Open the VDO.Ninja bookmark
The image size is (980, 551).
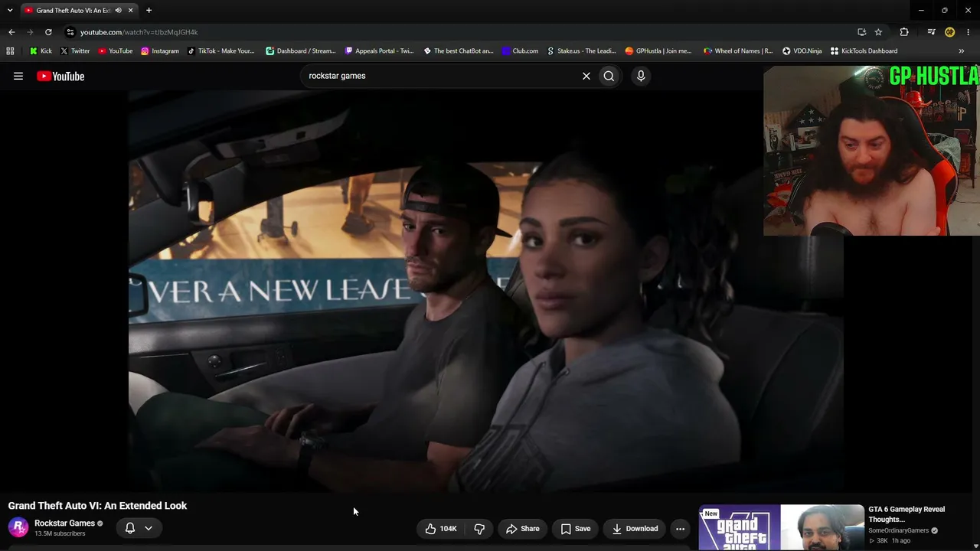tap(802, 51)
